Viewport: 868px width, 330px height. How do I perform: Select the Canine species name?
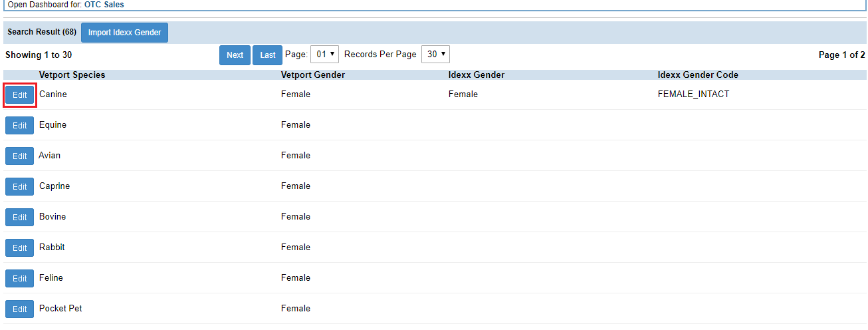coord(53,94)
